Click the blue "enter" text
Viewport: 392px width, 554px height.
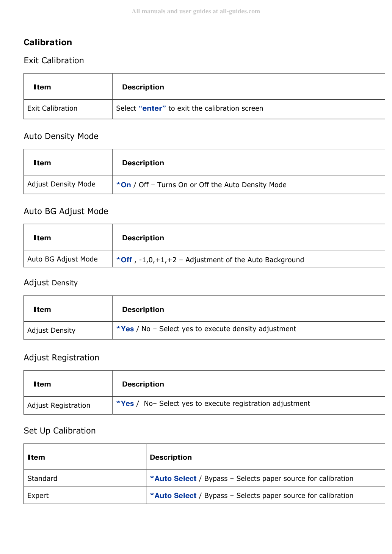(x=152, y=108)
